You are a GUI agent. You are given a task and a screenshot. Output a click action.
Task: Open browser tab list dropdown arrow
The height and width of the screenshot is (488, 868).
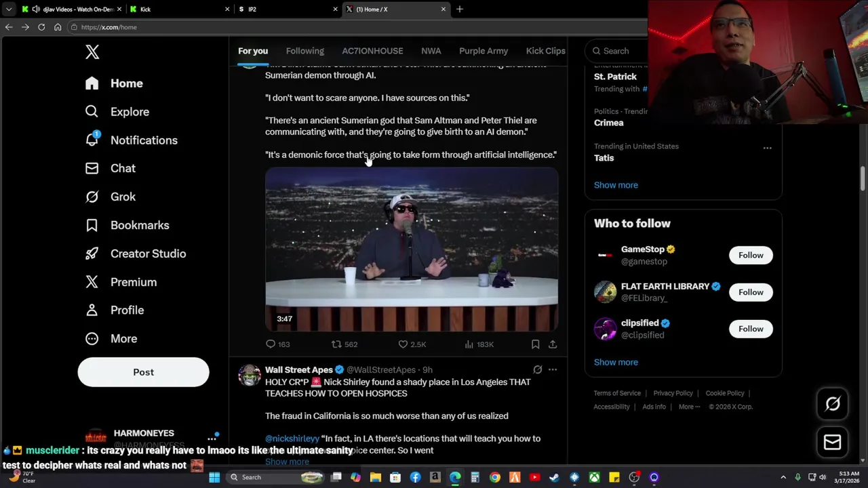point(9,9)
